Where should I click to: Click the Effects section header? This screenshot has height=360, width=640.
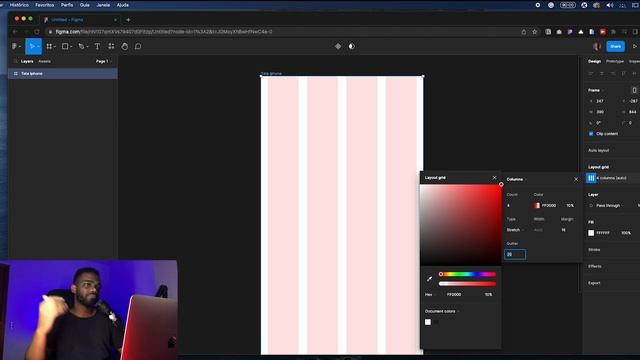coord(595,266)
